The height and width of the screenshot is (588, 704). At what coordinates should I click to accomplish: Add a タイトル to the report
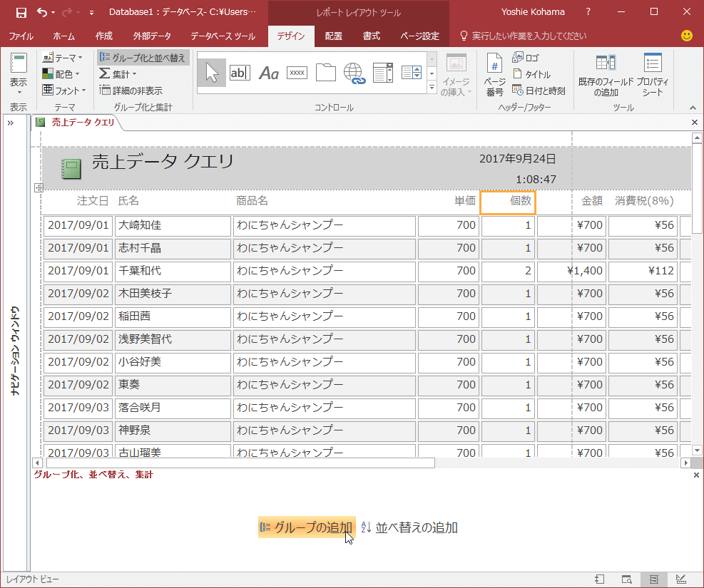pos(531,74)
